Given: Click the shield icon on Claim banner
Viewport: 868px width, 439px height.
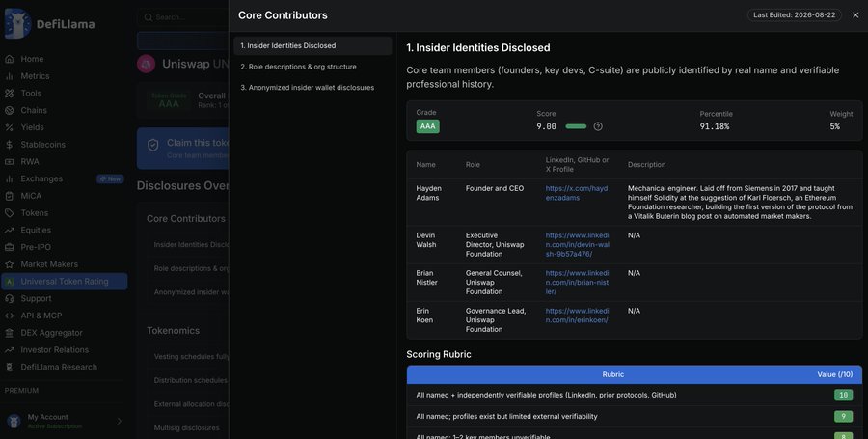Looking at the screenshot, I should tap(153, 145).
